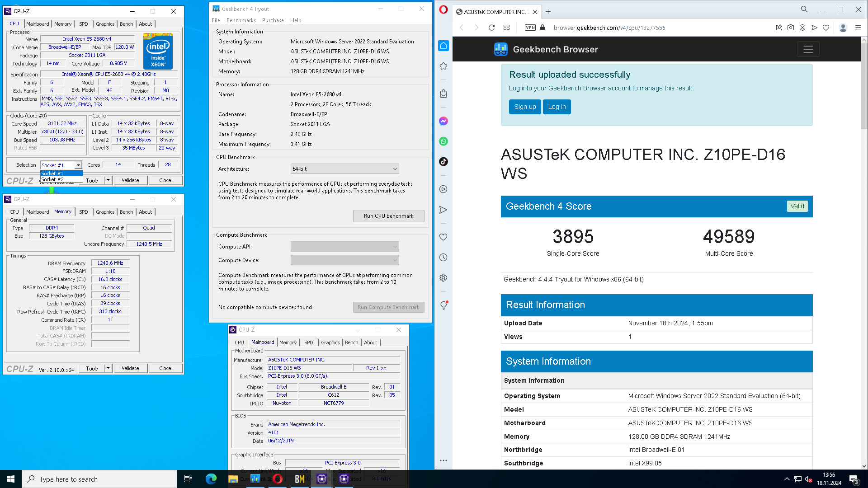Open Selection socket combo box in CPU-Z
Image resolution: width=868 pixels, height=488 pixels.
(61, 165)
